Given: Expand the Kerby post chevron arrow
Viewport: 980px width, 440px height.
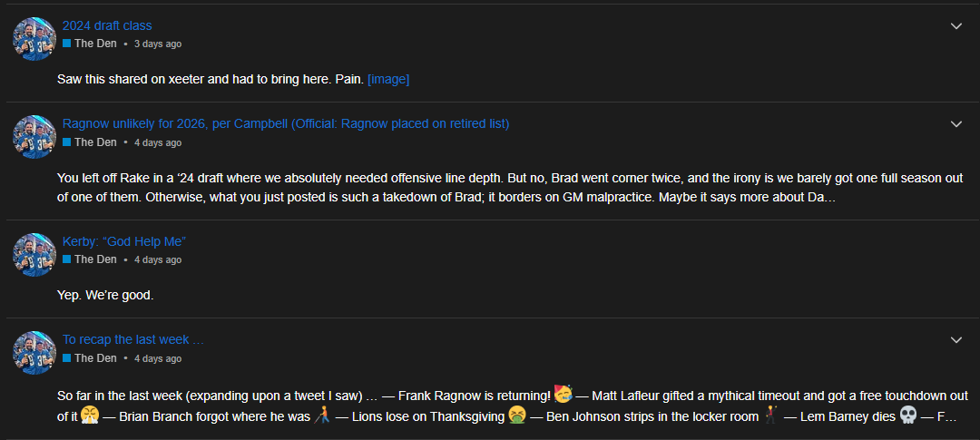Looking at the screenshot, I should point(955,242).
